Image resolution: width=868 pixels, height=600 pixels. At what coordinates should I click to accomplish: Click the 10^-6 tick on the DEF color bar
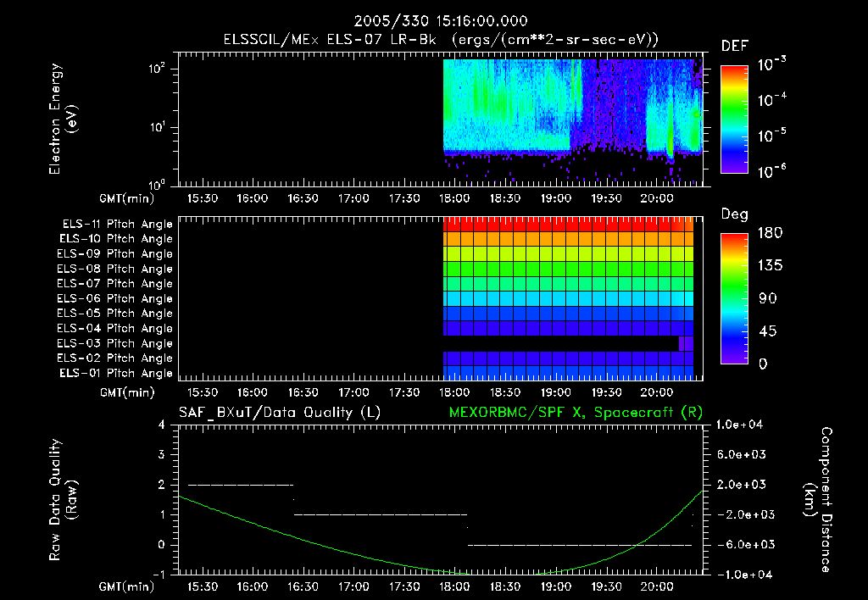click(771, 171)
